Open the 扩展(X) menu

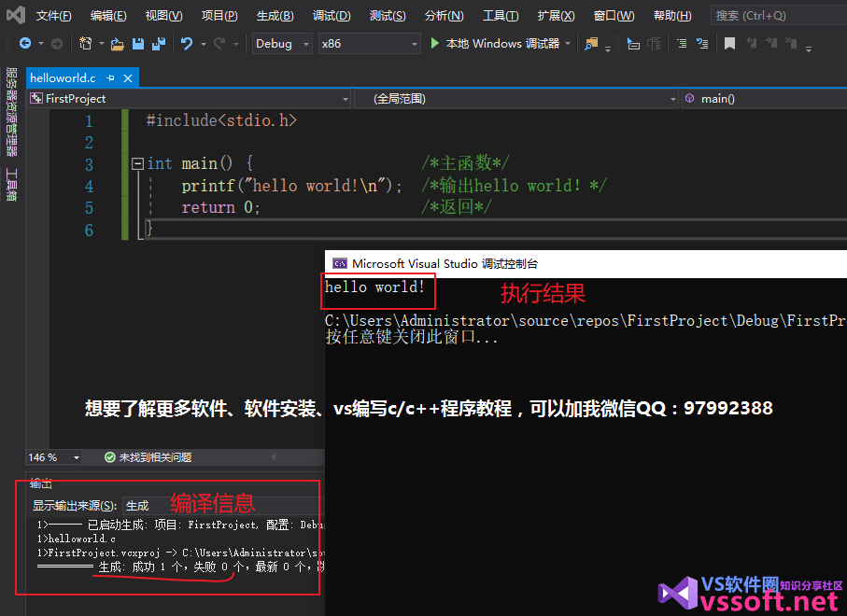[x=556, y=16]
